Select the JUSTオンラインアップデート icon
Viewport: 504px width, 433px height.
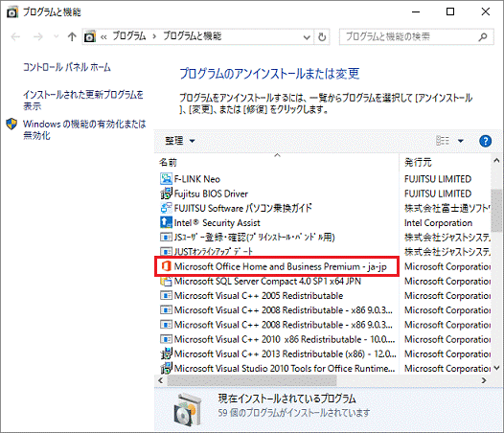(166, 251)
